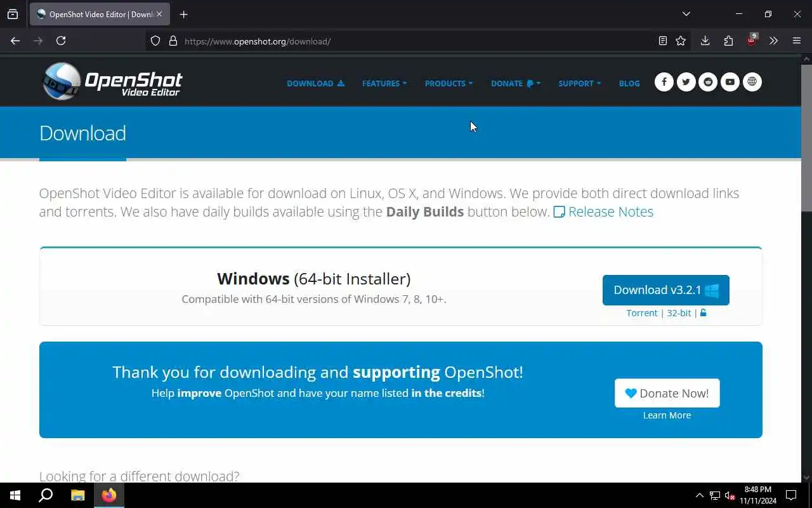Click the 32-bit download link
The width and height of the screenshot is (812, 508).
click(x=679, y=313)
